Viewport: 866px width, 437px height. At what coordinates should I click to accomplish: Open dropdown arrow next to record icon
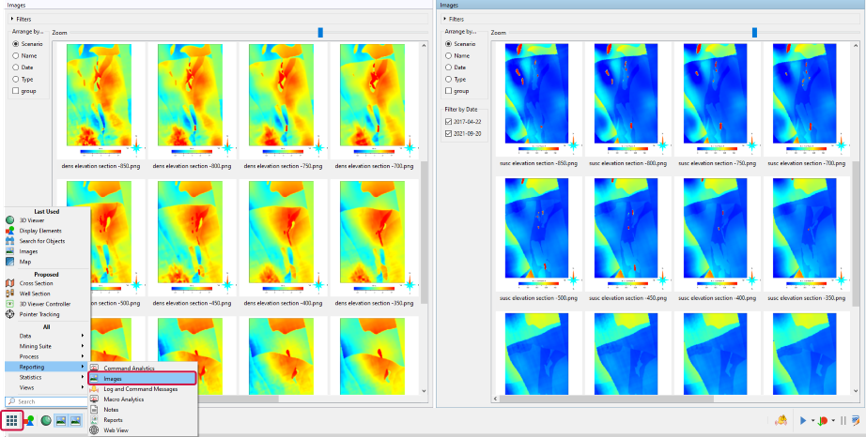point(833,422)
